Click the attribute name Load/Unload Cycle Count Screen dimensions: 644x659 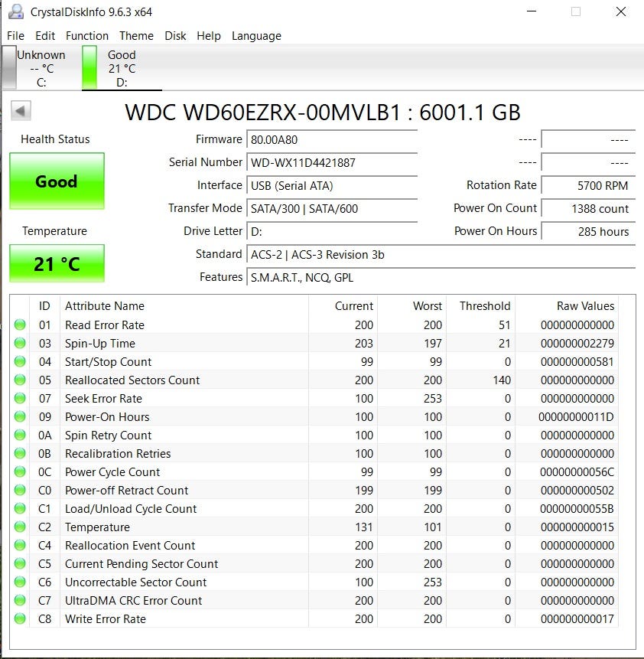tap(131, 508)
